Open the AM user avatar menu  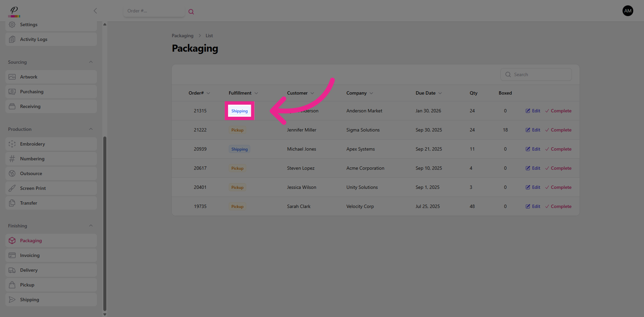[x=628, y=11]
